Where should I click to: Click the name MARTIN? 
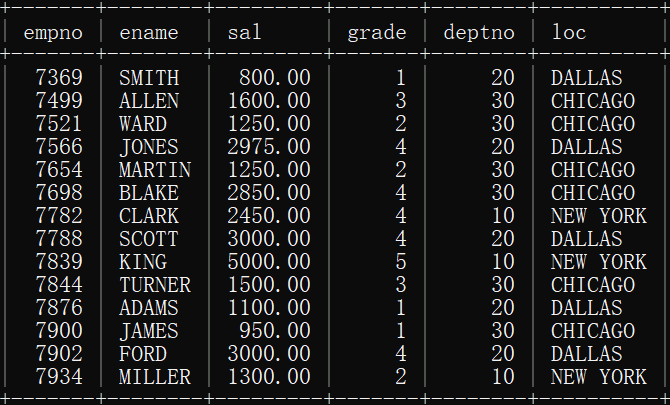[155, 170]
